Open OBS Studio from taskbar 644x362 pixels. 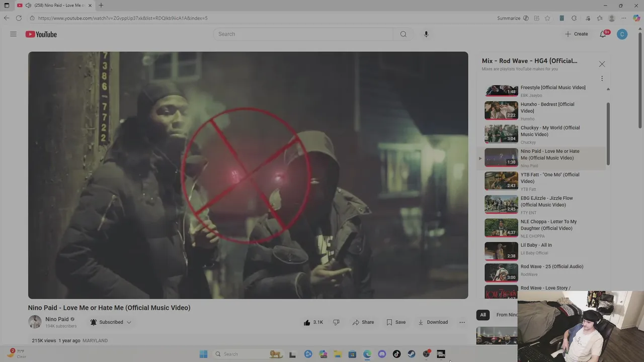click(426, 354)
